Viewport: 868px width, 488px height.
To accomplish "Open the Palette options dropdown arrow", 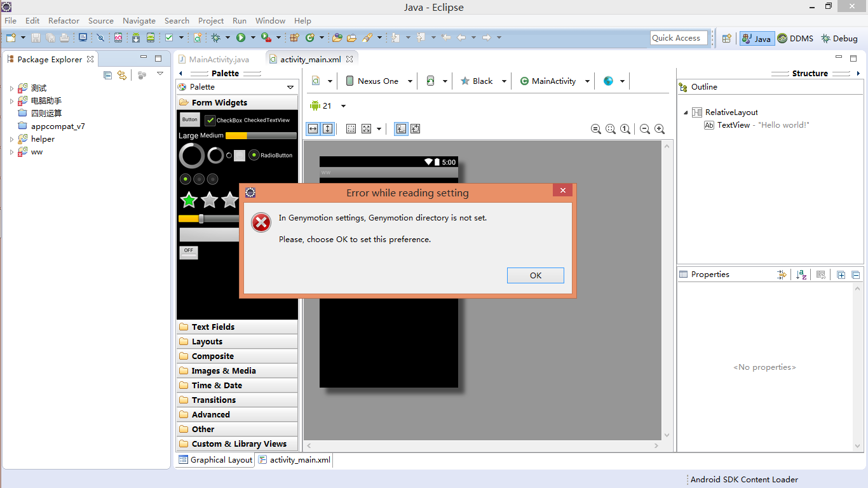I will [x=290, y=87].
